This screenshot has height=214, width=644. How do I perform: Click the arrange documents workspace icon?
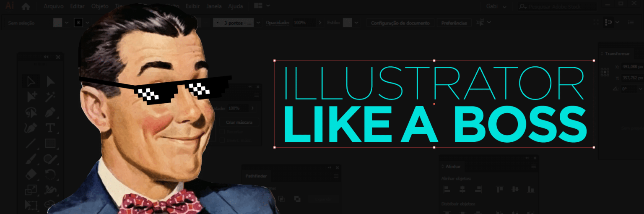258,6
